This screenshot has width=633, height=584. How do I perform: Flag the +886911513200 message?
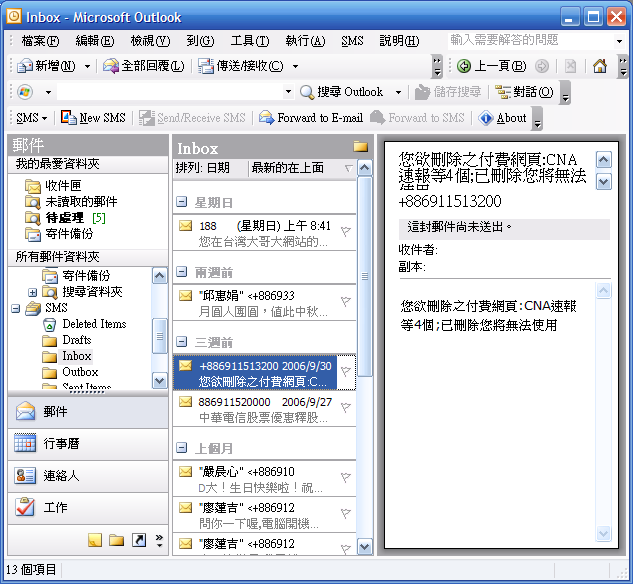[x=346, y=371]
